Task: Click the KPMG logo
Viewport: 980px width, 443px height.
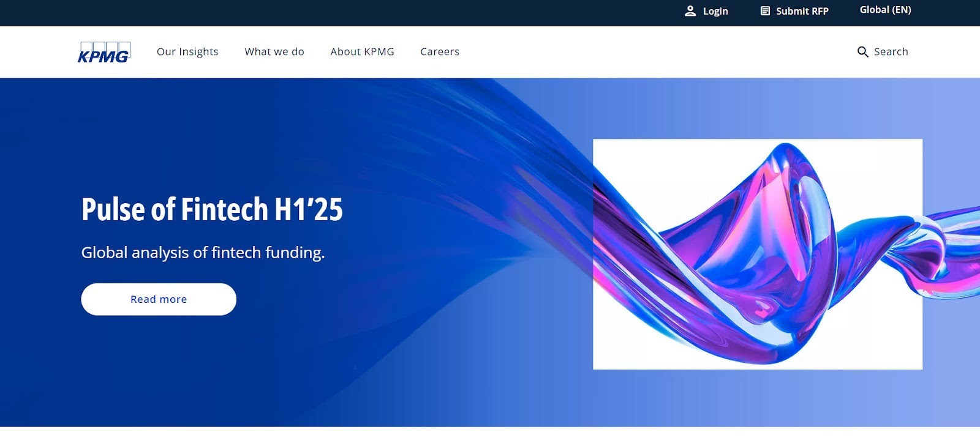Action: click(104, 52)
